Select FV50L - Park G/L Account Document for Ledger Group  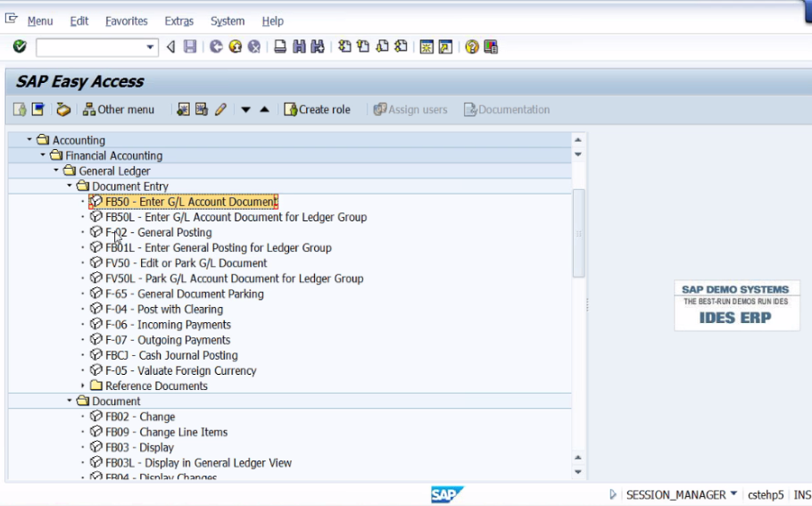[x=227, y=278]
